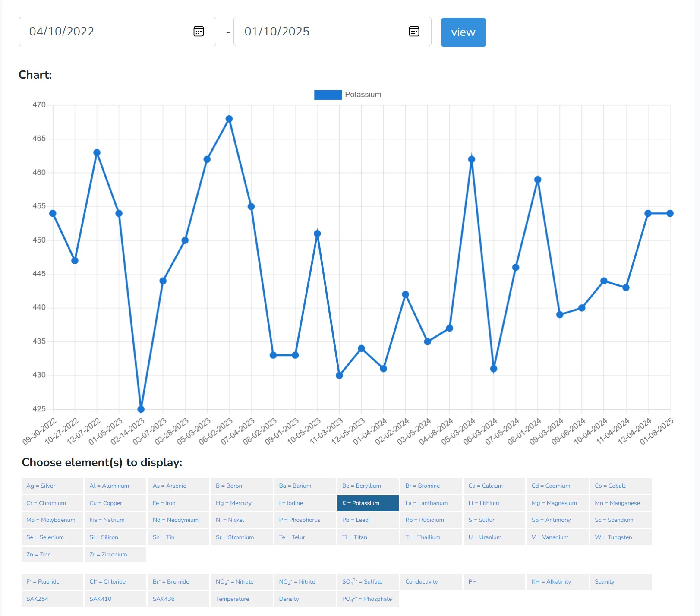The width and height of the screenshot is (700, 616).
Task: Click the 06-02-2023 peak data point
Action: (229, 119)
